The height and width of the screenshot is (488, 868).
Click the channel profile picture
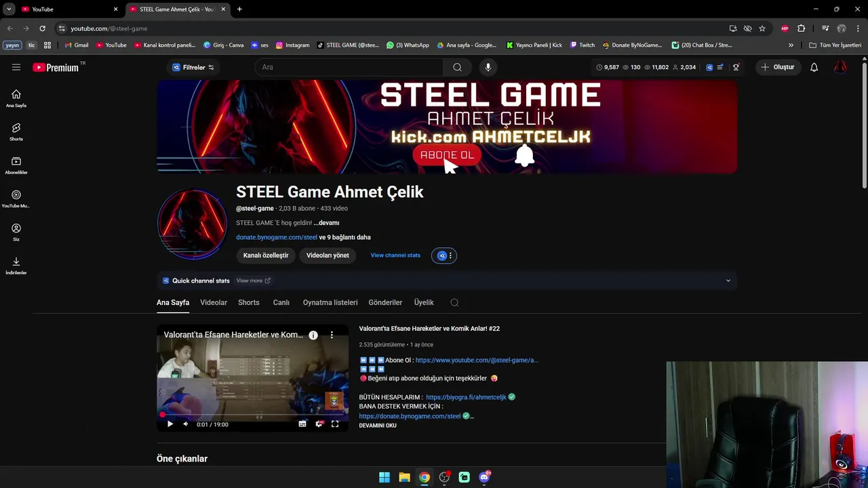(192, 224)
